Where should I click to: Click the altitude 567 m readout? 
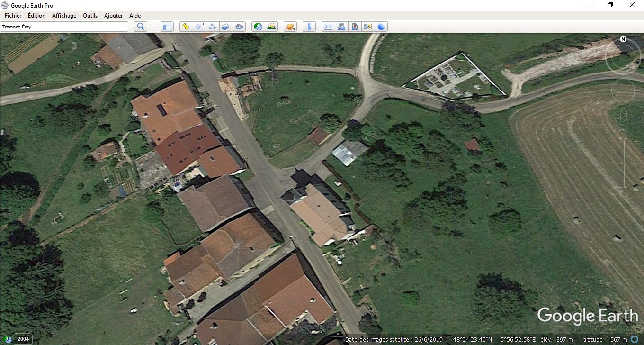click(x=605, y=339)
